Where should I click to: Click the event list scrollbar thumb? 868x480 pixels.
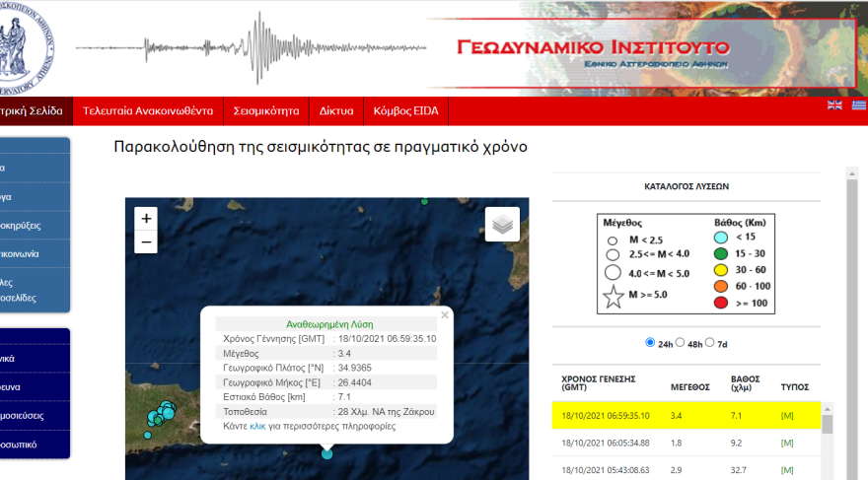827,424
